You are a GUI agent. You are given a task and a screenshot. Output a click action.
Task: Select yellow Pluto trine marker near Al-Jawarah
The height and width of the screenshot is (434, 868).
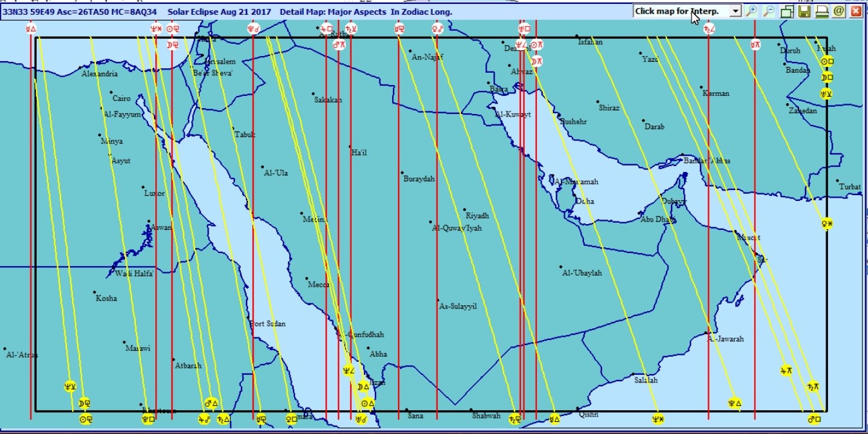pyautogui.click(x=734, y=403)
